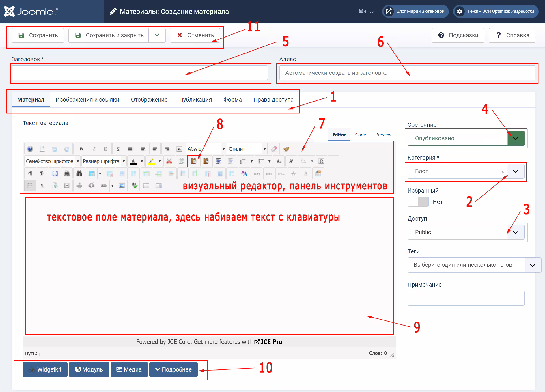Set text direction to left-to-right
Image resolution: width=545 pixels, height=392 pixels.
point(30,173)
